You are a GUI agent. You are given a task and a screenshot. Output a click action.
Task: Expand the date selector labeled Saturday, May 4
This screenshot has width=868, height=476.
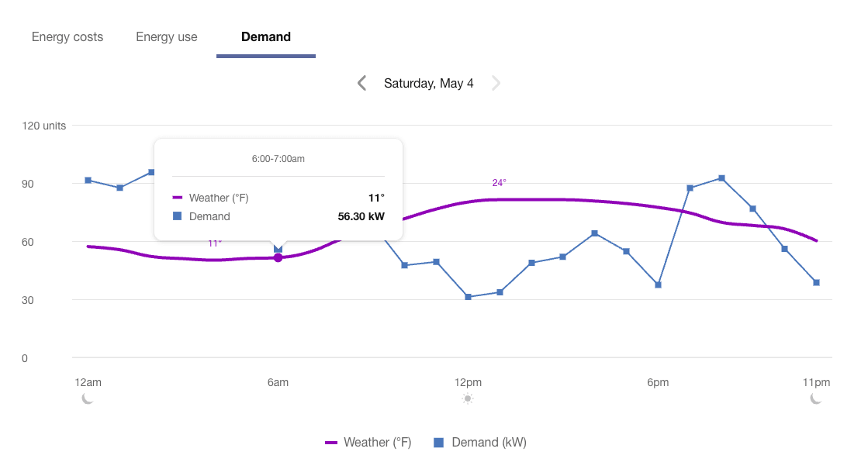[x=428, y=83]
